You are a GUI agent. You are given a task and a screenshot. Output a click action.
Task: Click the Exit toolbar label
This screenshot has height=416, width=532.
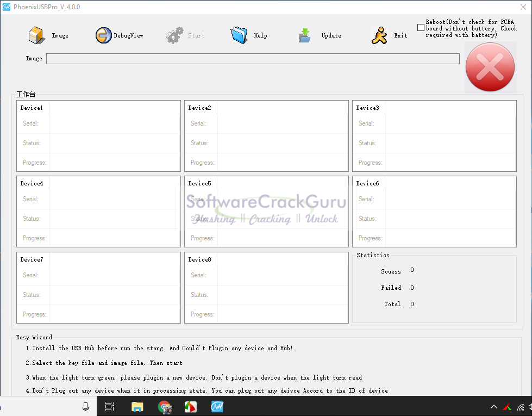click(x=400, y=36)
